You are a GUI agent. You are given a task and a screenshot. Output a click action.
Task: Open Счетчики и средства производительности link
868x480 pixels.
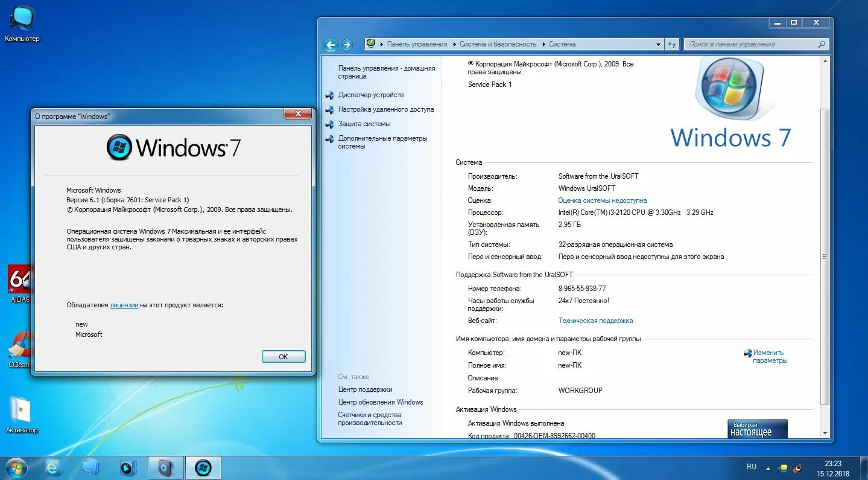370,419
